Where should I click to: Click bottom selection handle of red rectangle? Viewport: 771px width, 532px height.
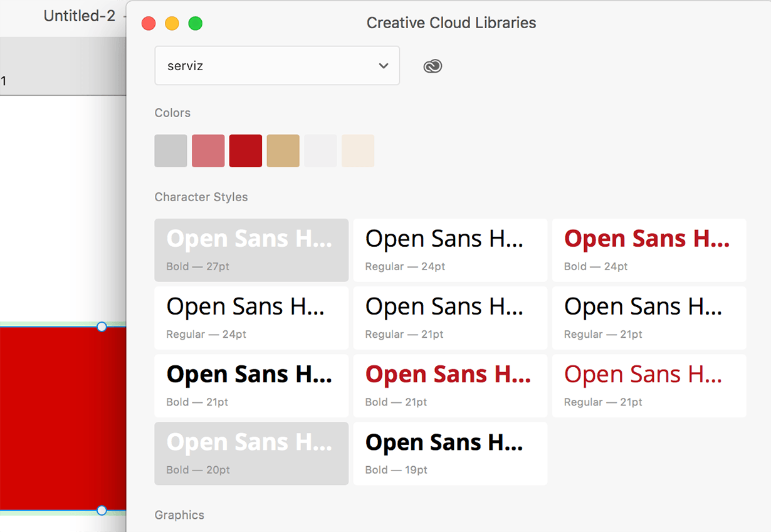pyautogui.click(x=102, y=511)
